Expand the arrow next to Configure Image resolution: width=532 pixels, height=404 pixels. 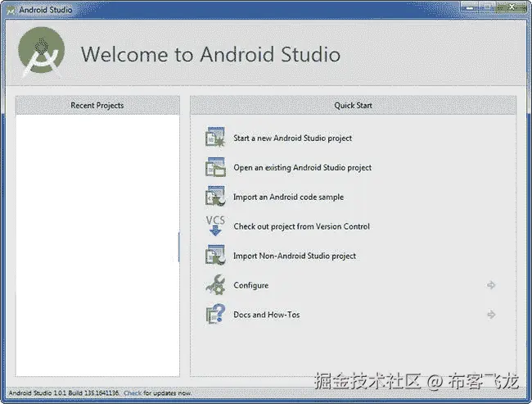click(x=491, y=285)
